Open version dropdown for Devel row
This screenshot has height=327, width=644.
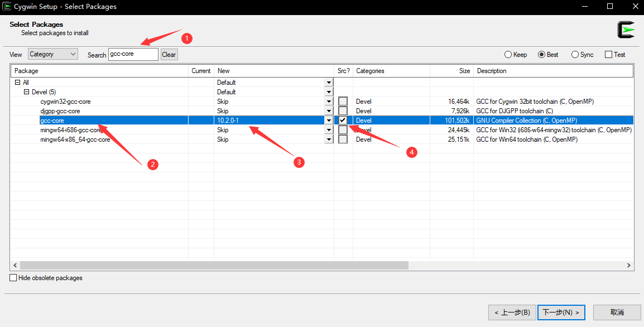(329, 92)
